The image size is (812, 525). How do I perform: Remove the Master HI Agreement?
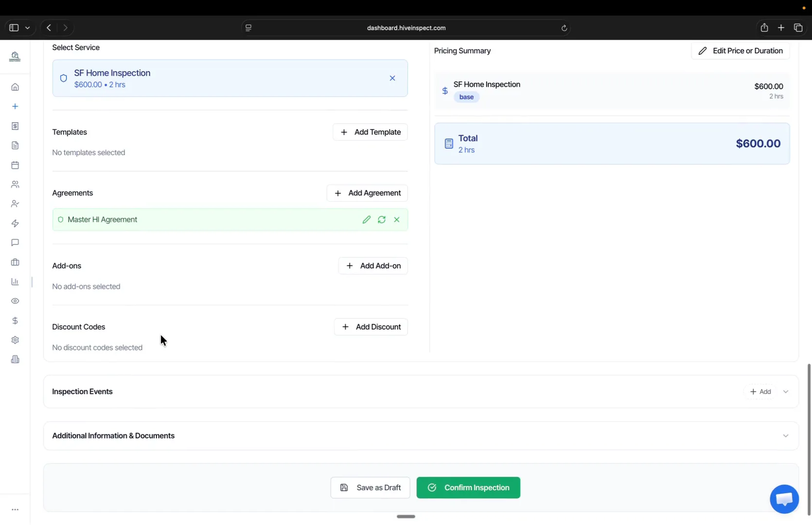[x=397, y=220]
